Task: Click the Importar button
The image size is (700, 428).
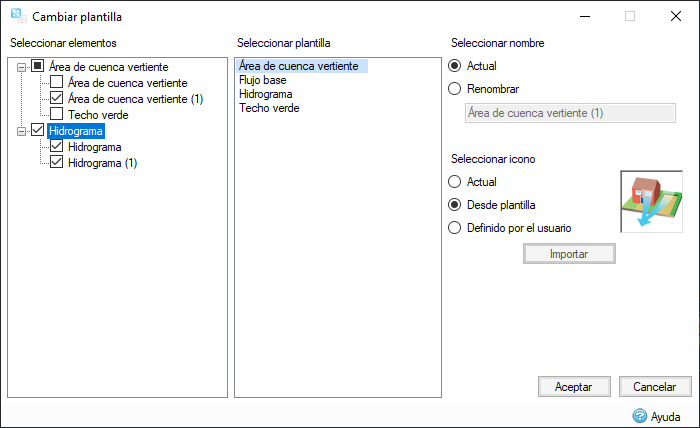Action: [569, 253]
